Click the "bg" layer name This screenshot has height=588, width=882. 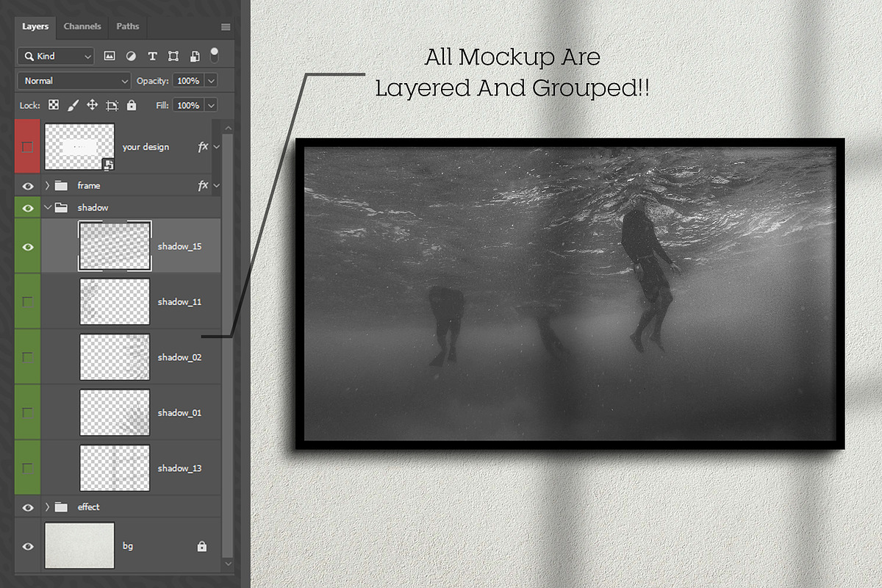(128, 547)
